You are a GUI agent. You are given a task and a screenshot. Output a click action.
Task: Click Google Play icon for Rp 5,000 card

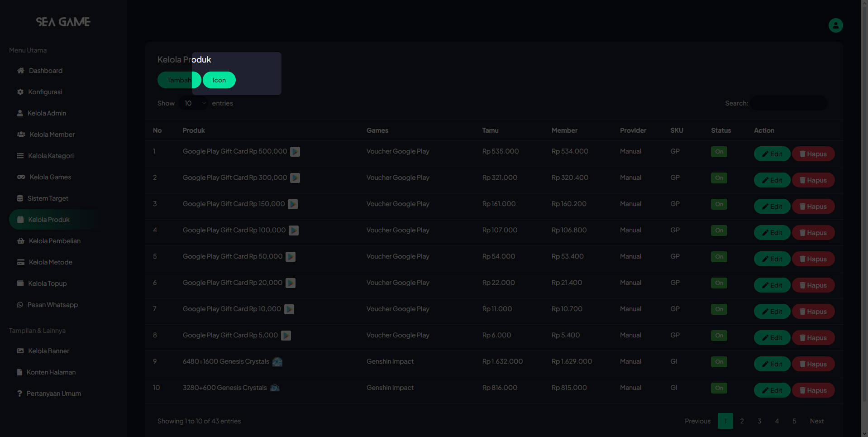286,336
